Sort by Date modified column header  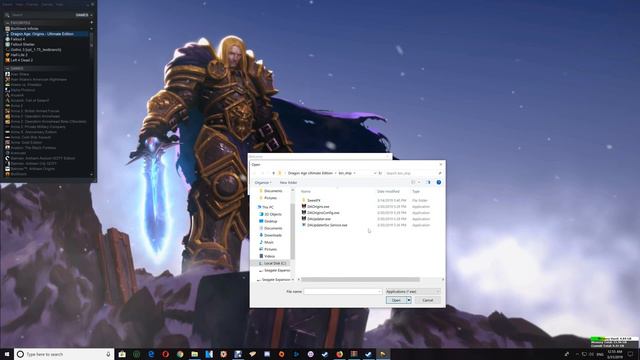[388, 191]
